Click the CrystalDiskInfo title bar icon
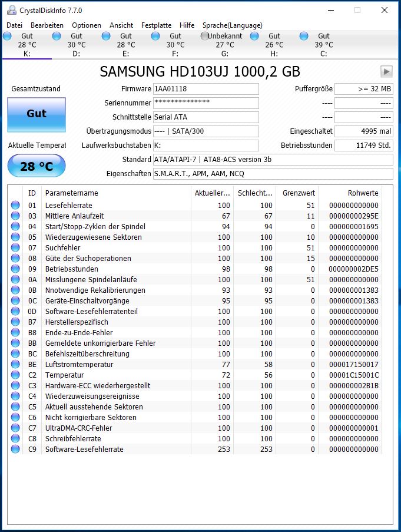The height and width of the screenshot is (532, 401). tap(12, 10)
